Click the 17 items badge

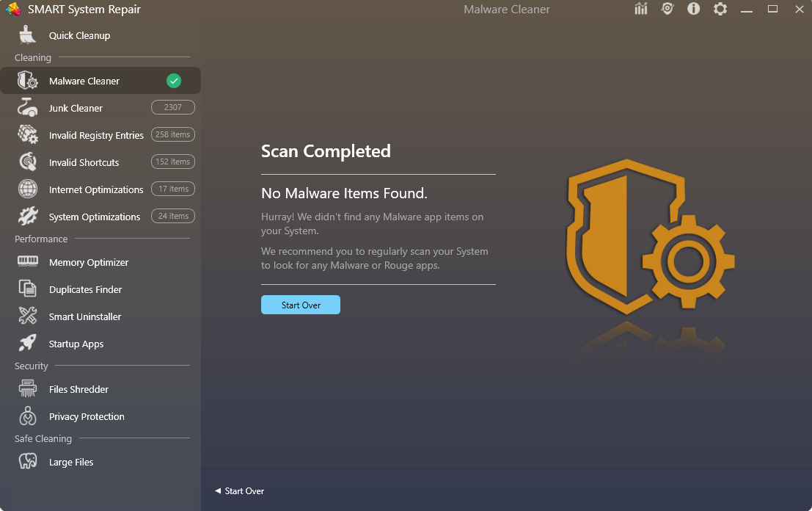tap(173, 189)
